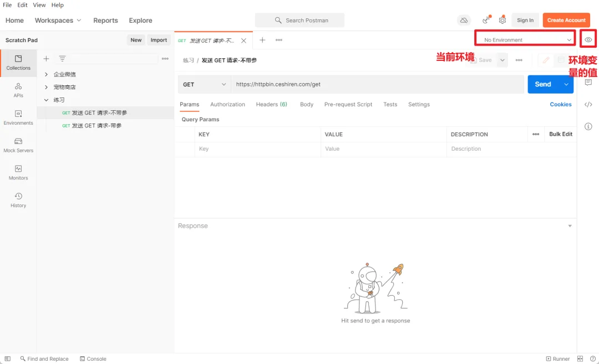This screenshot has width=599, height=364.
Task: Click the pencil edit icon
Action: (x=546, y=60)
